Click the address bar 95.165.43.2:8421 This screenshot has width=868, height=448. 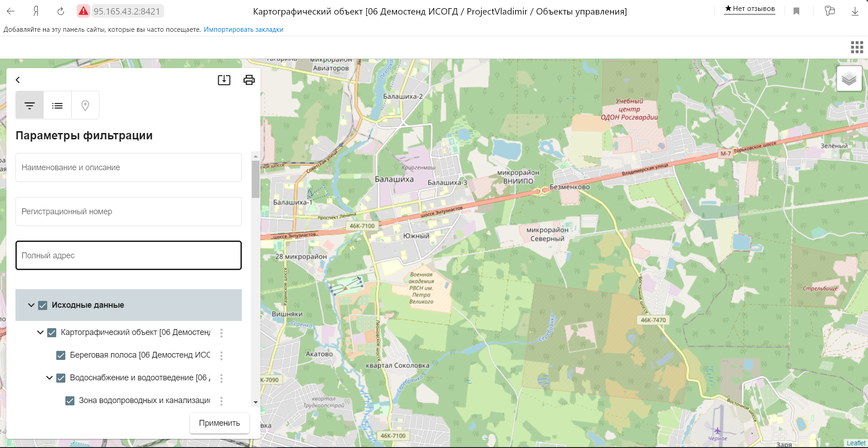[127, 11]
